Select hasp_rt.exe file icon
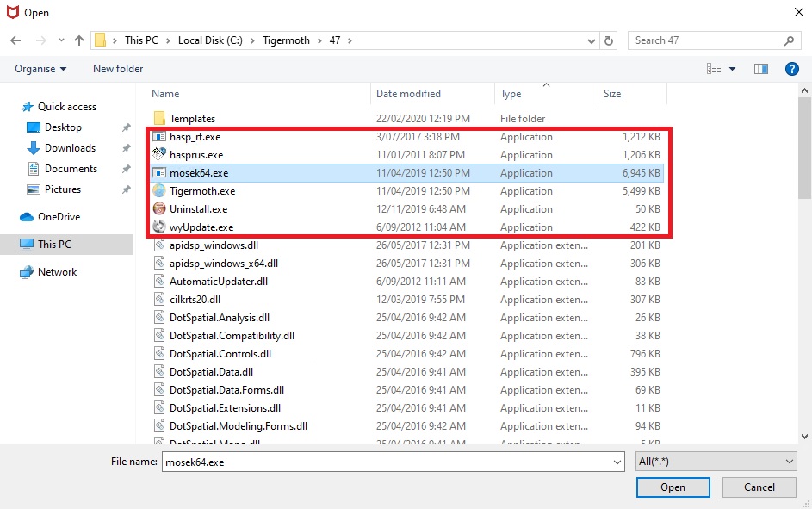Viewport: 812px width, 509px height. click(159, 137)
